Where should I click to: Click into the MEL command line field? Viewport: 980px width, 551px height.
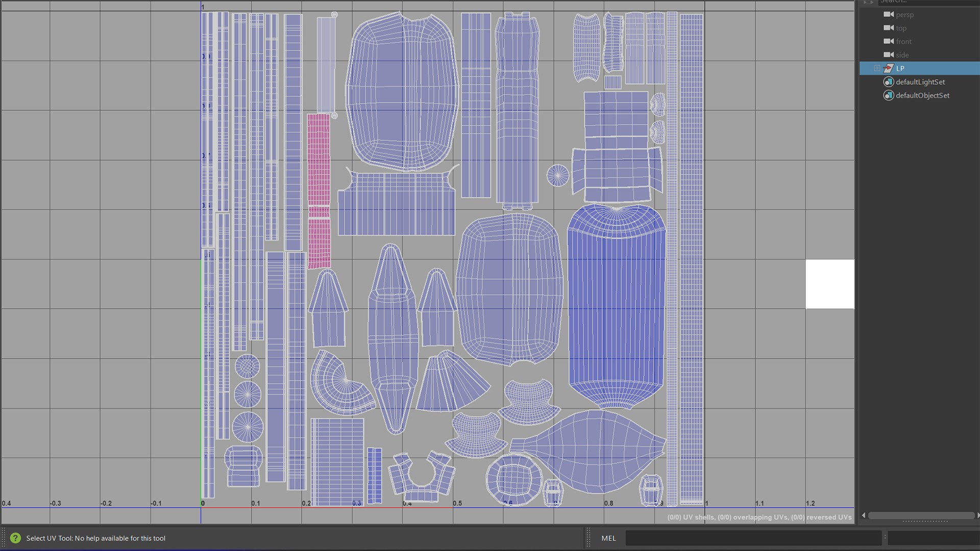753,538
